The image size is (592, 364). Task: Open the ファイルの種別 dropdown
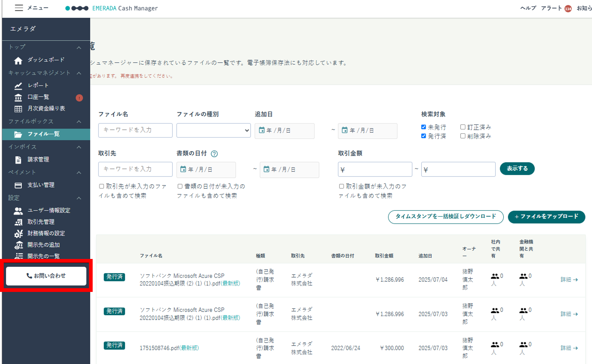click(213, 130)
